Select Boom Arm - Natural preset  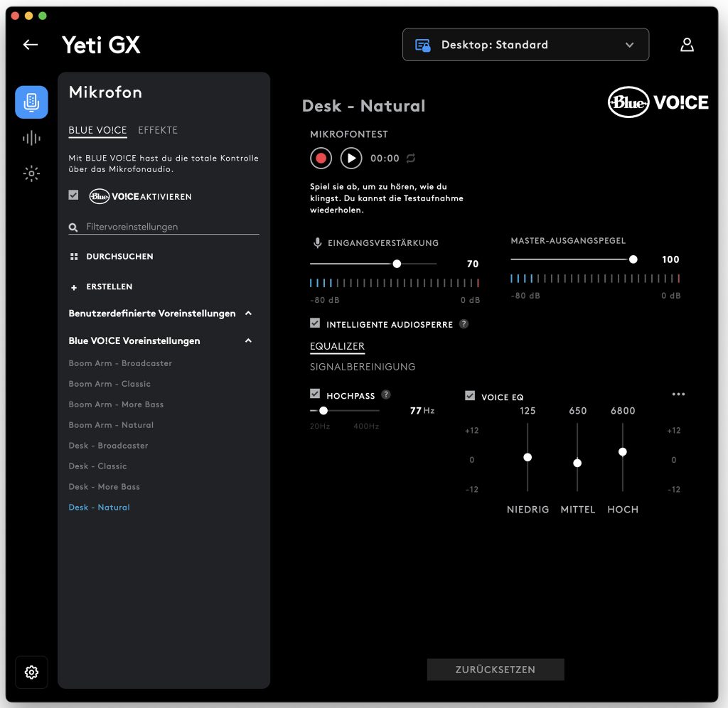(x=111, y=425)
